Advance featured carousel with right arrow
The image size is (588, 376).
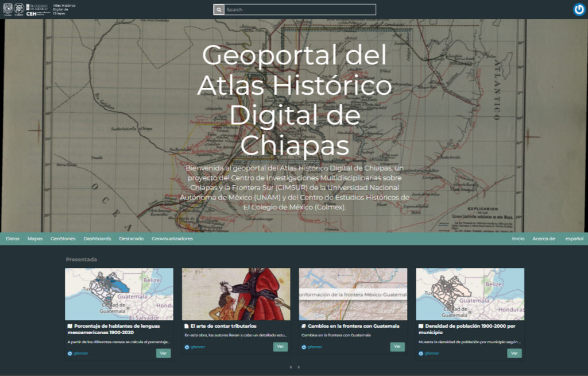(x=299, y=367)
